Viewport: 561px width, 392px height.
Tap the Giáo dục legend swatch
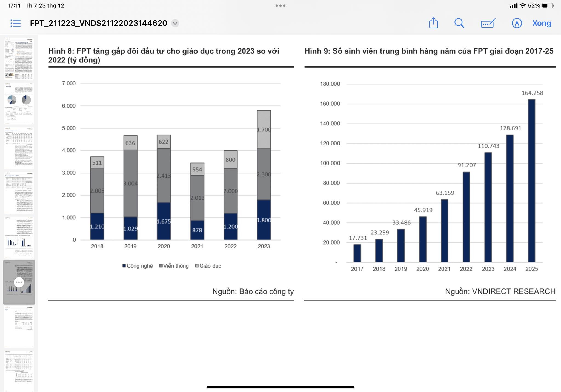click(197, 266)
